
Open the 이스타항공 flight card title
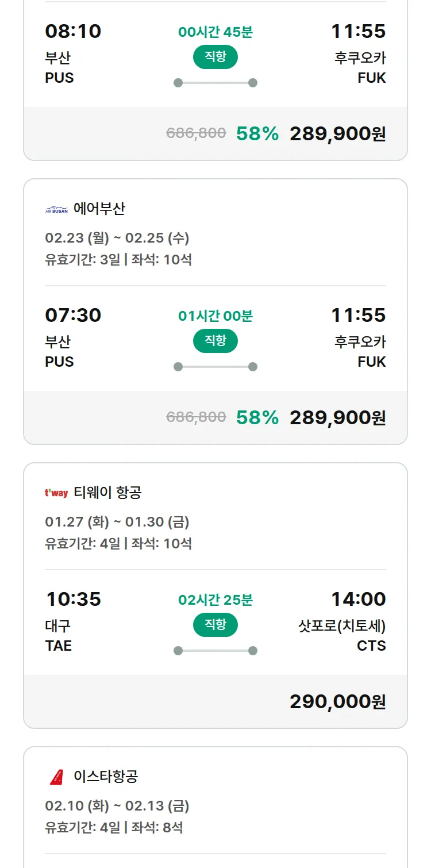click(106, 777)
